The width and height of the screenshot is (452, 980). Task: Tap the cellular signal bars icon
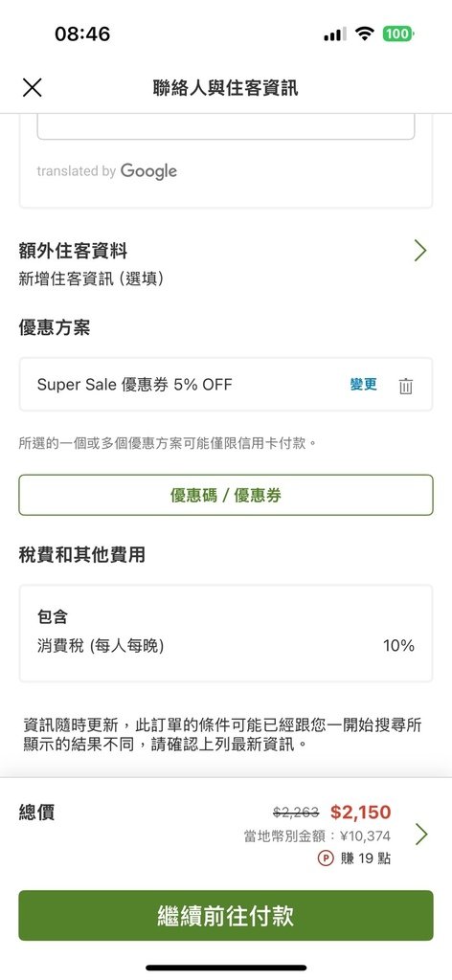[334, 34]
